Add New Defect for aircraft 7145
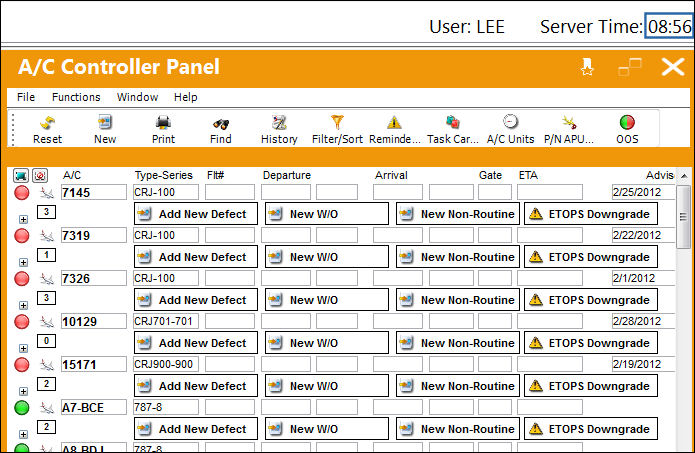695x453 pixels. click(x=195, y=214)
